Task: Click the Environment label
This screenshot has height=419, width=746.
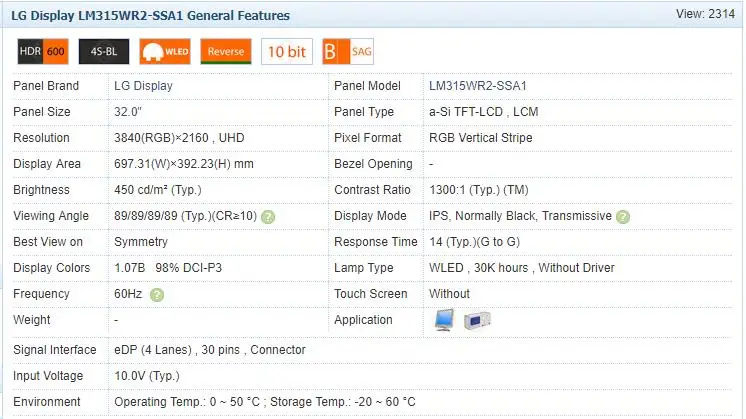Action: pyautogui.click(x=47, y=402)
